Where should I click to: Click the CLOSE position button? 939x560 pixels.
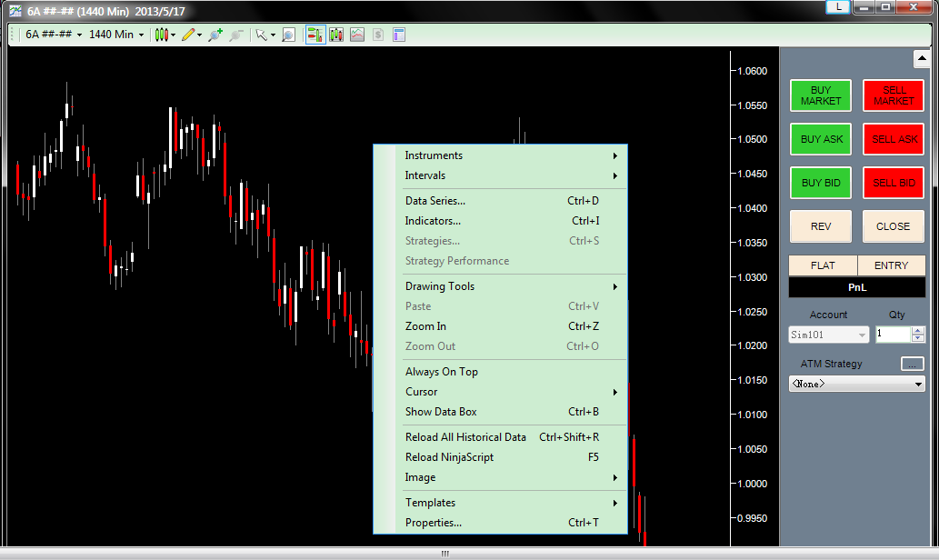point(894,226)
